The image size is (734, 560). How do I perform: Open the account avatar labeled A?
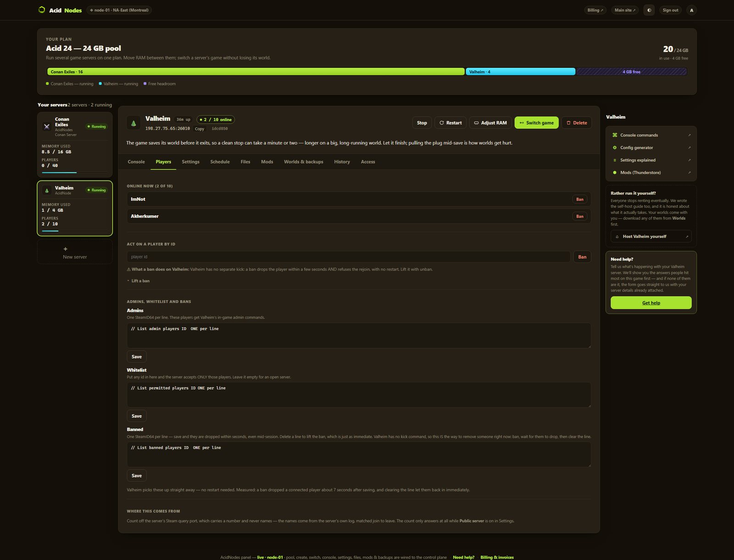click(691, 10)
